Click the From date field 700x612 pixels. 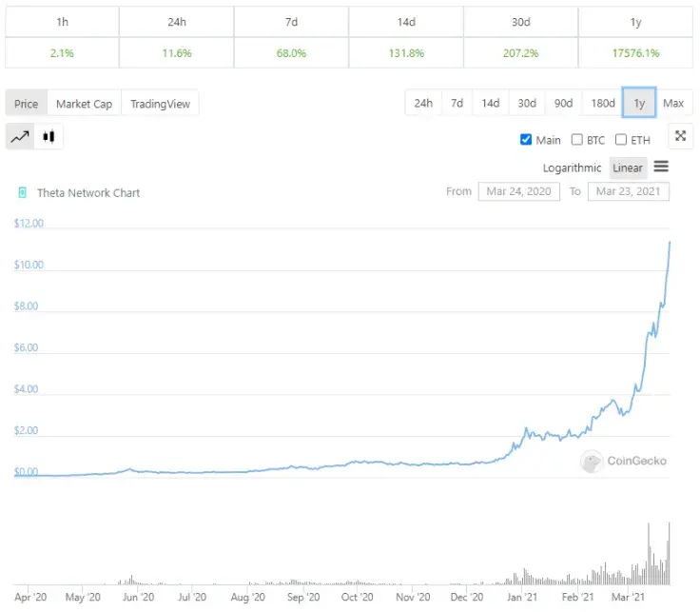[519, 191]
